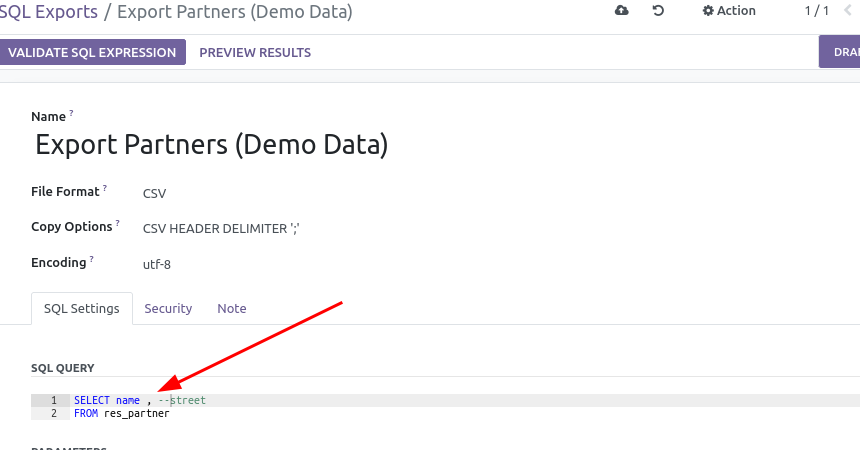
Task: Click line 1 of SQL query editor
Action: (466, 400)
